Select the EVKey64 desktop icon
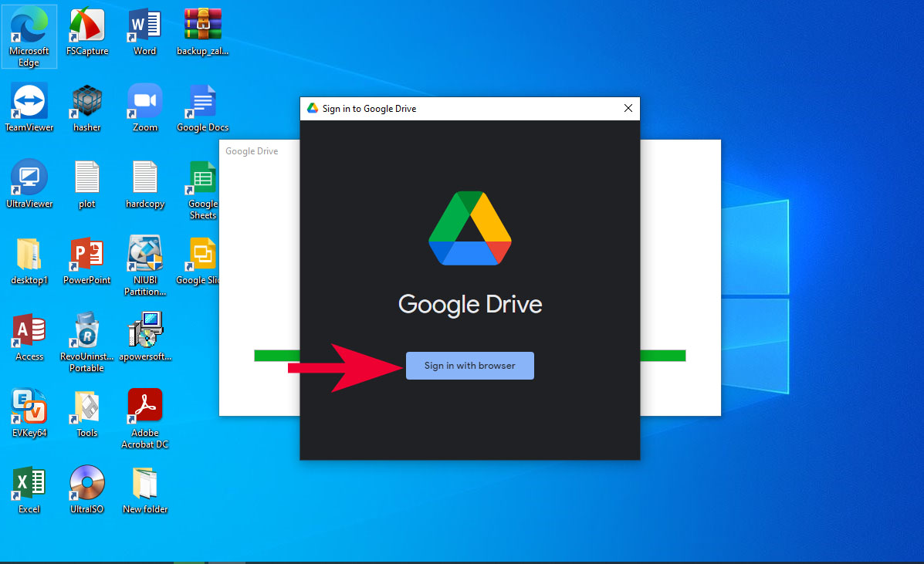Viewport: 924px width, 564px height. click(29, 414)
